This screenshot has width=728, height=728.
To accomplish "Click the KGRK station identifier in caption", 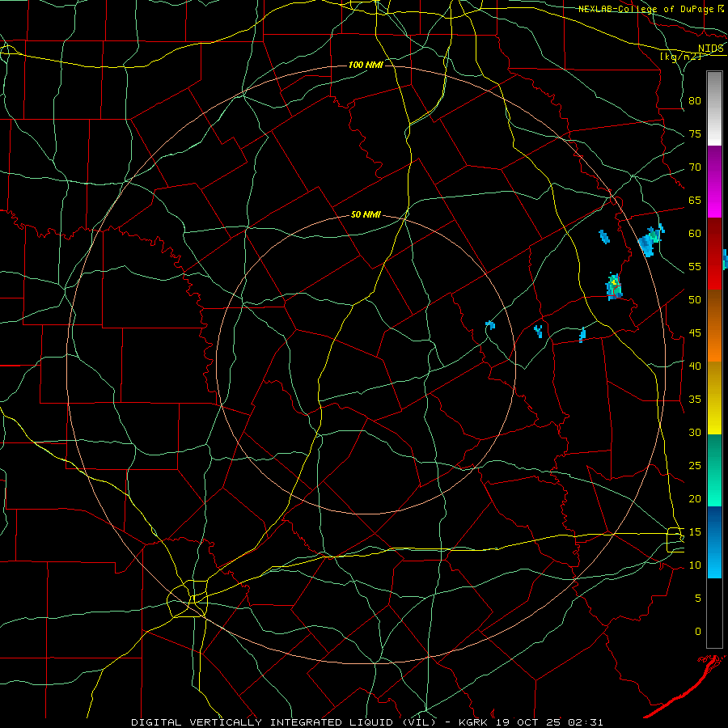I will coord(474,722).
